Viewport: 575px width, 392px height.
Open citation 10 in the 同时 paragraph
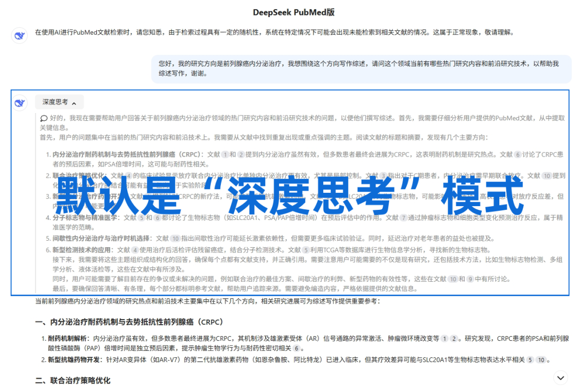pyautogui.click(x=453, y=279)
